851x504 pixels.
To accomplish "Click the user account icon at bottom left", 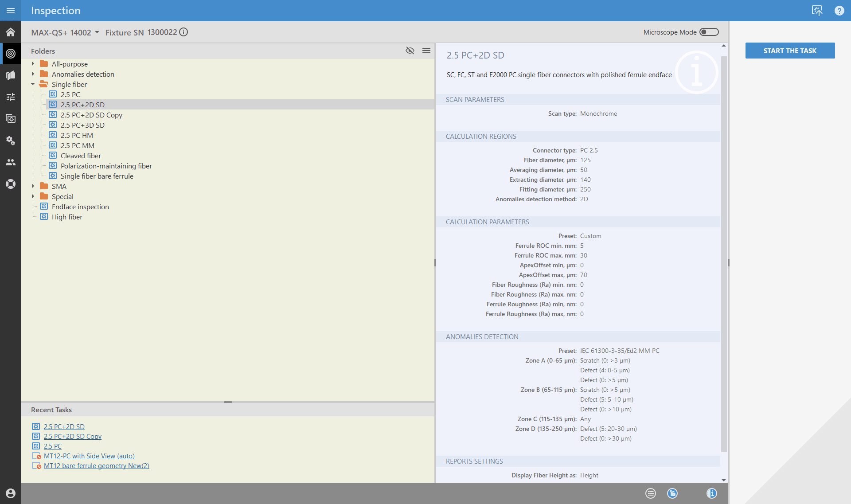I will tap(11, 493).
